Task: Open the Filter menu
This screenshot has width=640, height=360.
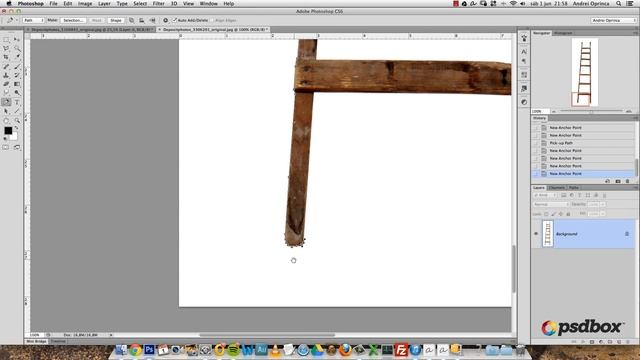Action: [158, 4]
